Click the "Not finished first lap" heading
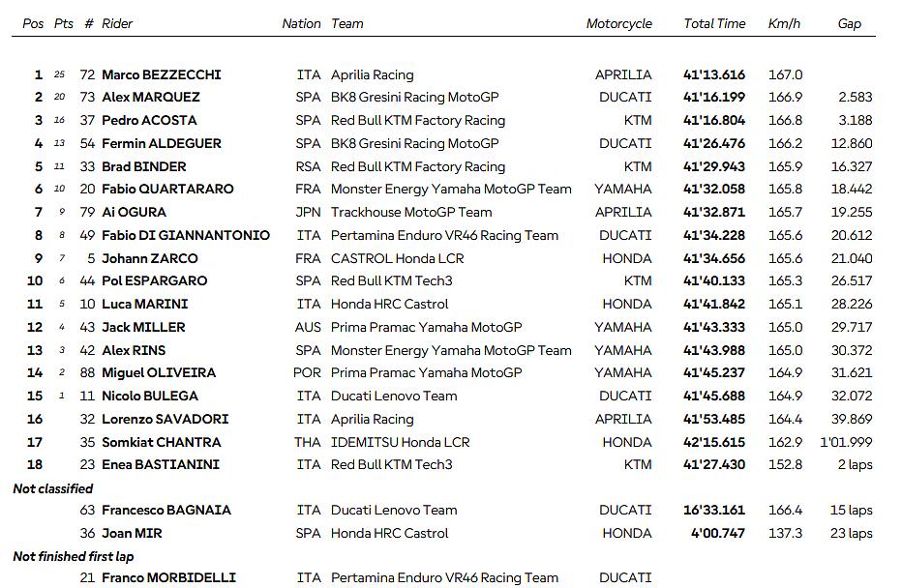Viewport: 902px width, 588px height. point(73,556)
